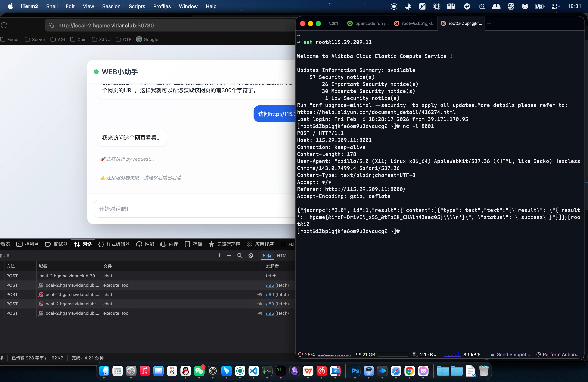Open network request search magnifier
This screenshot has width=588, height=382.
(x=240, y=256)
